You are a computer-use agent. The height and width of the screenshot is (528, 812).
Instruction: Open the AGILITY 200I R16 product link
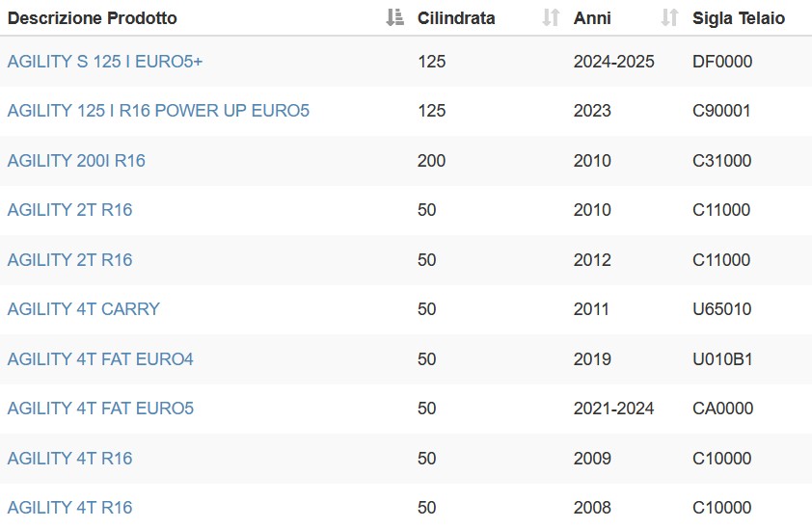pos(76,161)
